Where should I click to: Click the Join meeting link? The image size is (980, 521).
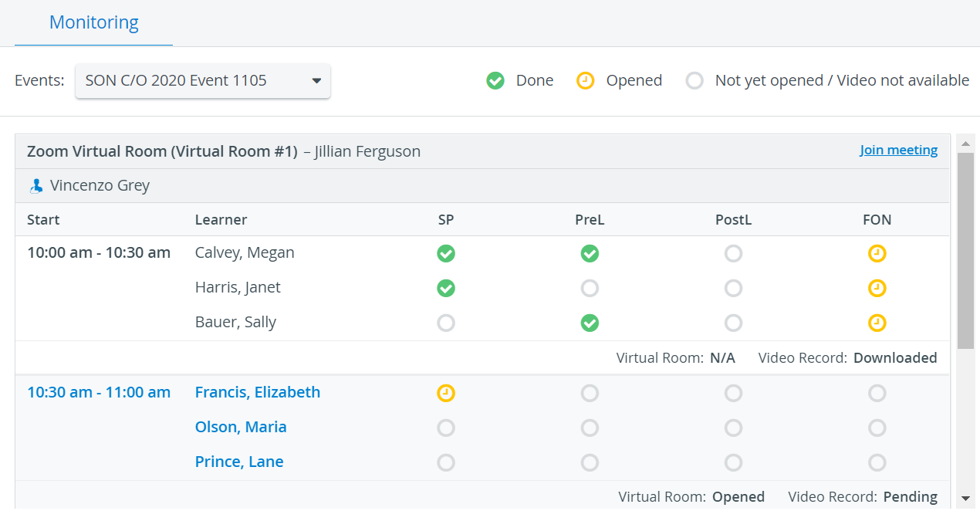[899, 150]
